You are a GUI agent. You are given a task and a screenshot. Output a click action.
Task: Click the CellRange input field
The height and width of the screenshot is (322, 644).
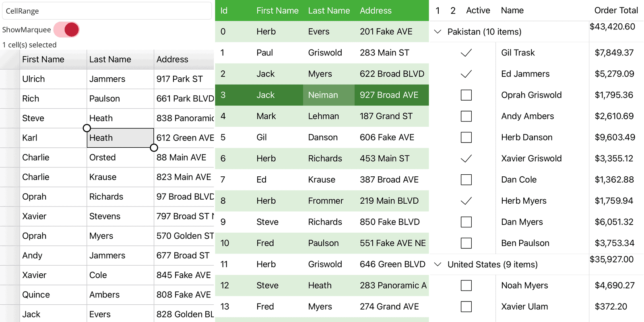(107, 11)
